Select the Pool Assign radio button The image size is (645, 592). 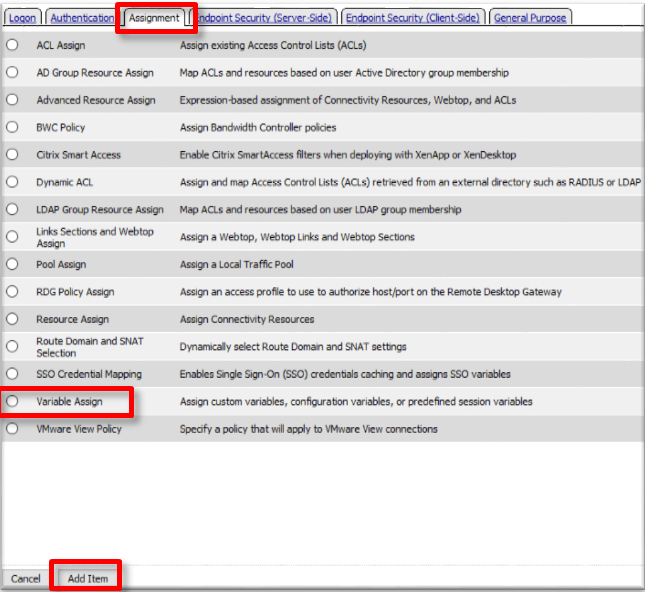(x=12, y=264)
